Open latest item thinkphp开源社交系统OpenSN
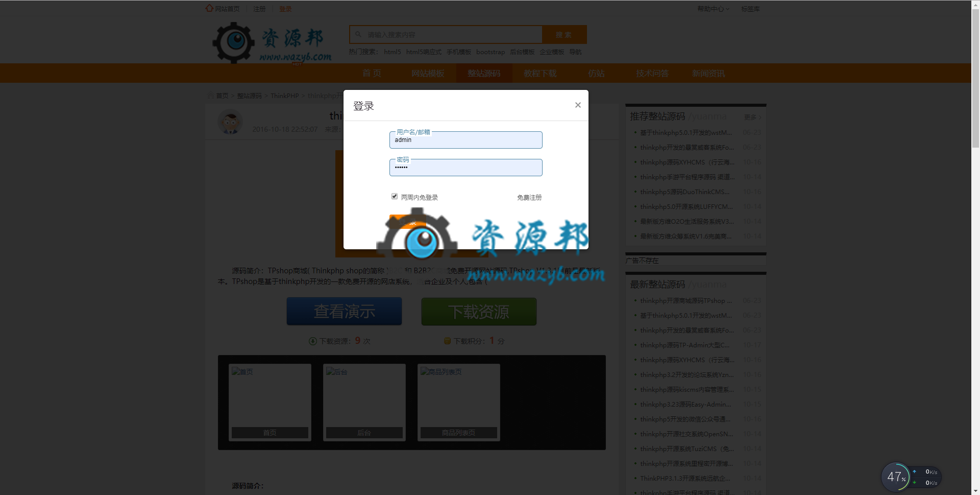The width and height of the screenshot is (980, 495). tap(687, 434)
